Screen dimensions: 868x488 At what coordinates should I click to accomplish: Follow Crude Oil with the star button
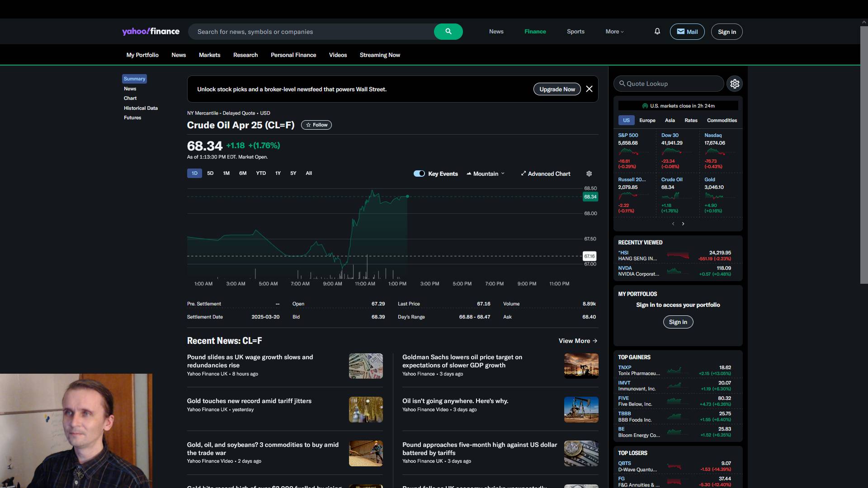tap(316, 125)
